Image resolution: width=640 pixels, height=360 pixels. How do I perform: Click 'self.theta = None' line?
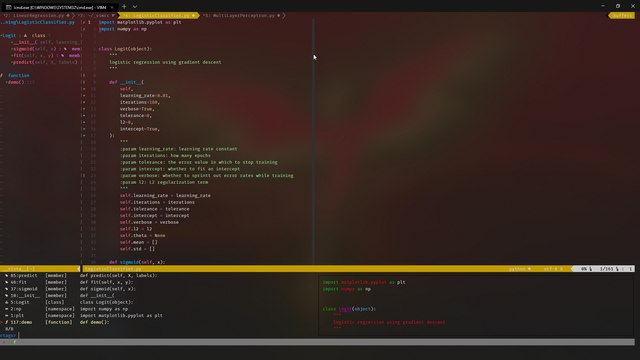coord(142,236)
